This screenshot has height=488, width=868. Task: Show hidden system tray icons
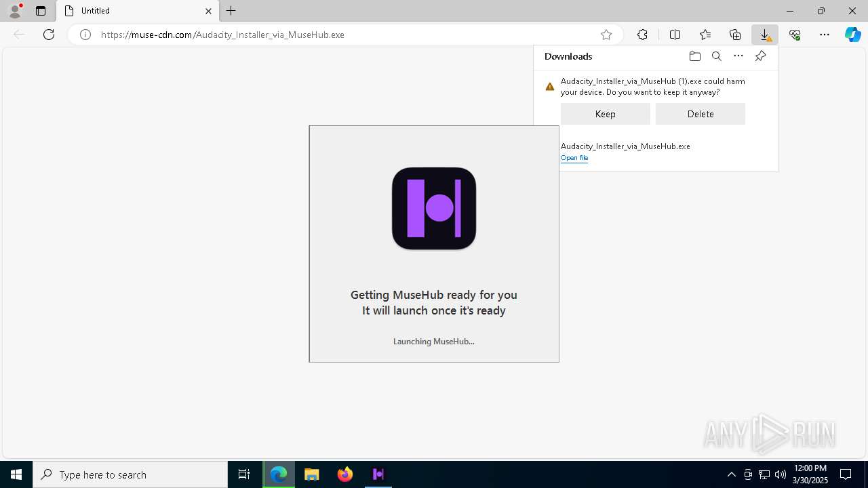pyautogui.click(x=731, y=474)
